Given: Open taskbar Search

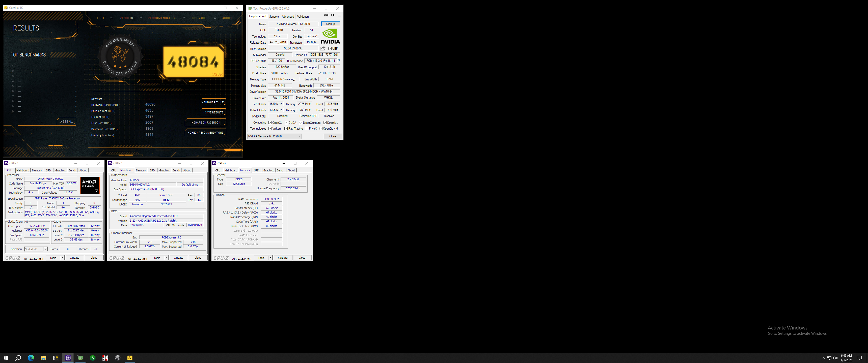Looking at the screenshot, I should tap(18, 358).
